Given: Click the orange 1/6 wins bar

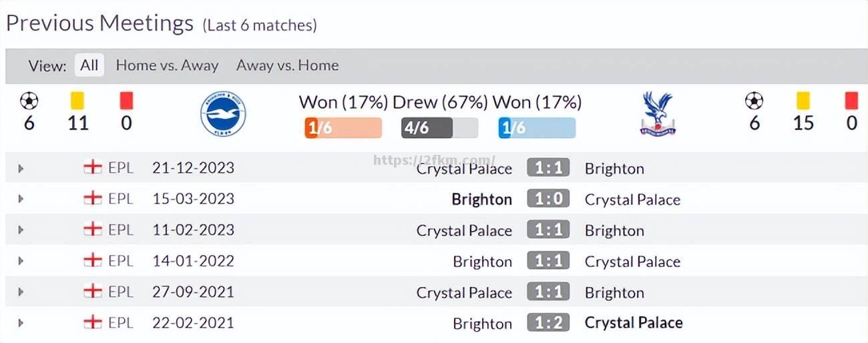Looking at the screenshot, I should (x=343, y=127).
